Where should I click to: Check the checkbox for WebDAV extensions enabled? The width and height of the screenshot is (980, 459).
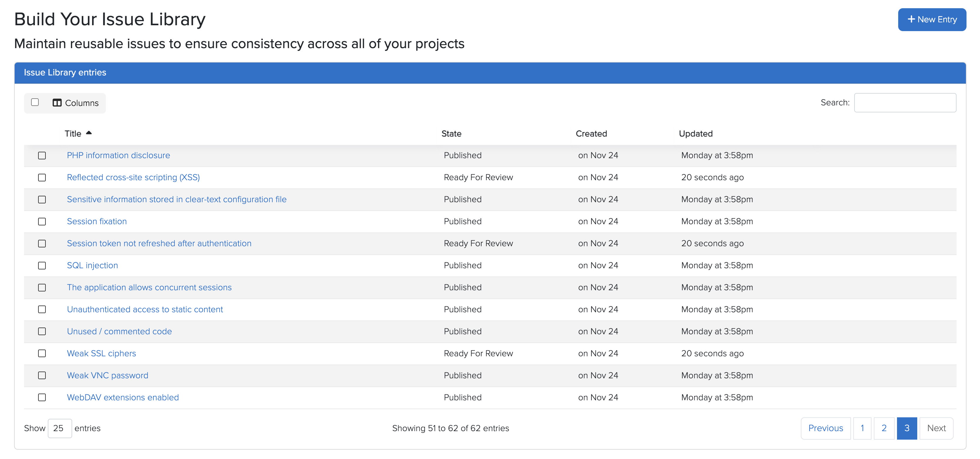(42, 397)
